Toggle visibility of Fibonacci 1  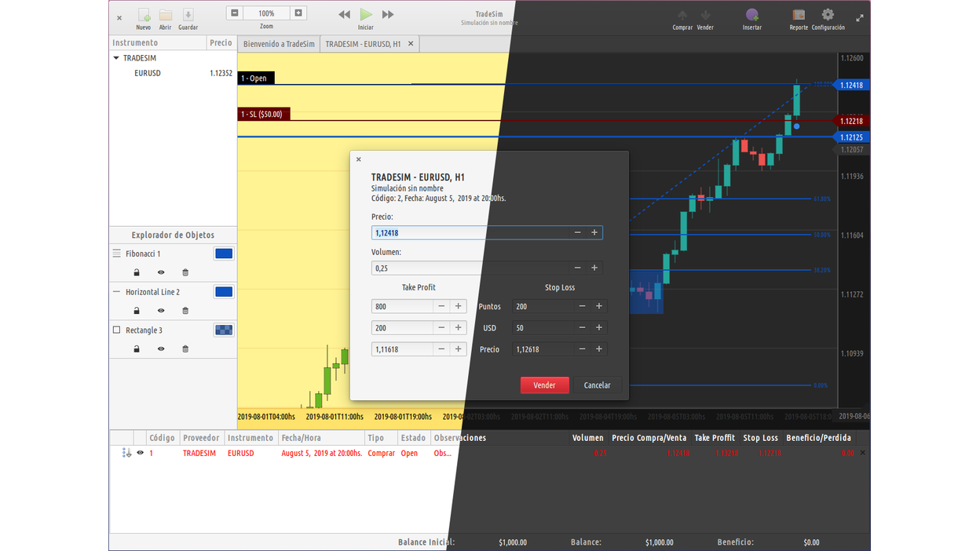coord(161,273)
